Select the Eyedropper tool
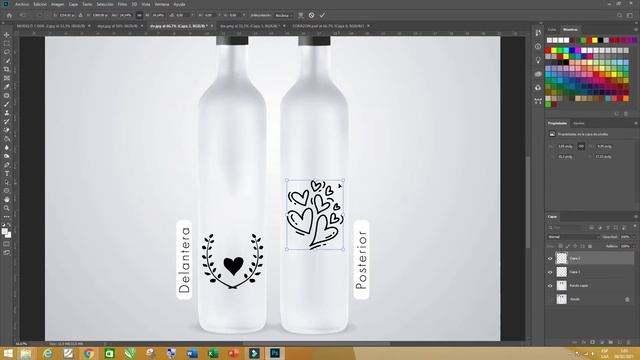Screen dimensions: 640x360 (7, 87)
